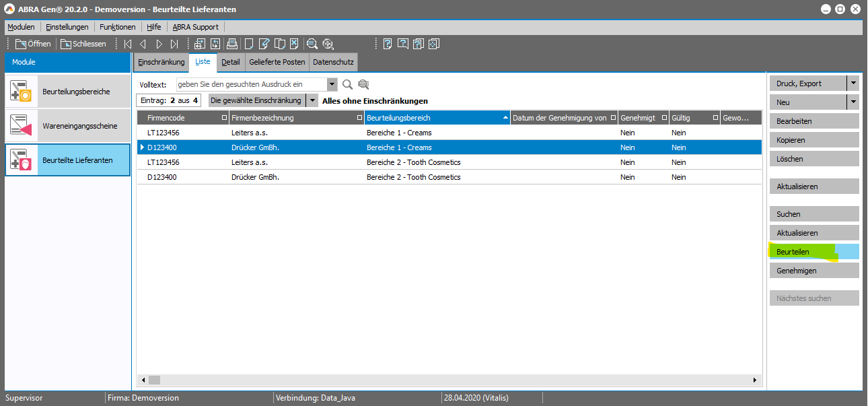
Task: Click the first help question-mark toolbar icon
Action: point(388,44)
